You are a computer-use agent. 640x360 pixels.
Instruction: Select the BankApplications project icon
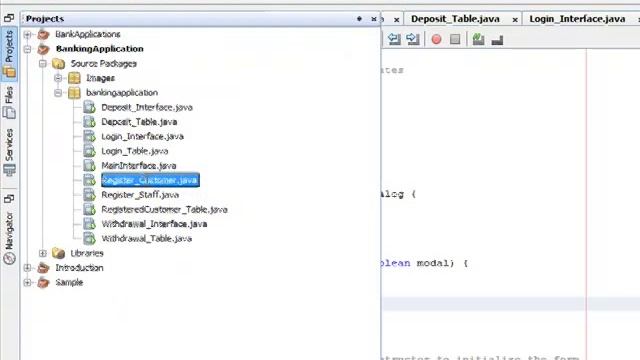43,34
